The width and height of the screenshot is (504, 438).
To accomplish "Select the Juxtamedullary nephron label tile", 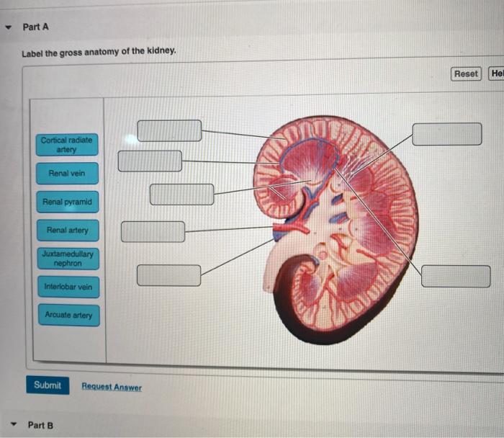I will [68, 259].
